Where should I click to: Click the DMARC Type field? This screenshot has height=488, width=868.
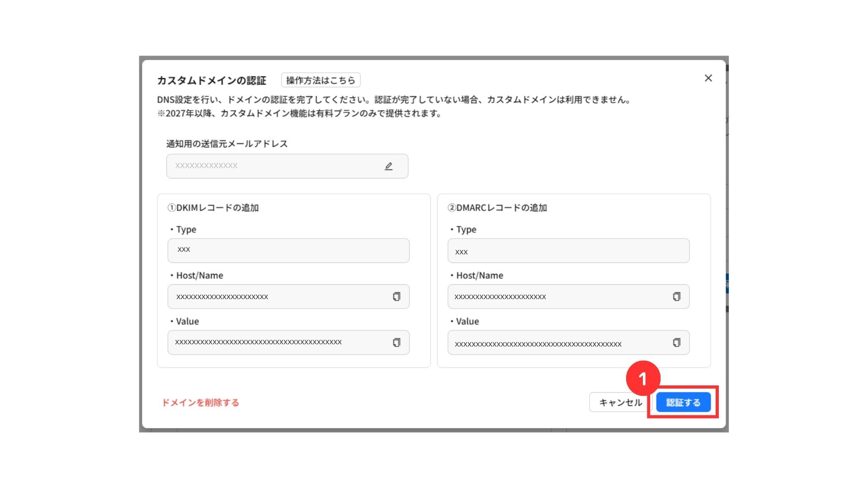pyautogui.click(x=568, y=251)
